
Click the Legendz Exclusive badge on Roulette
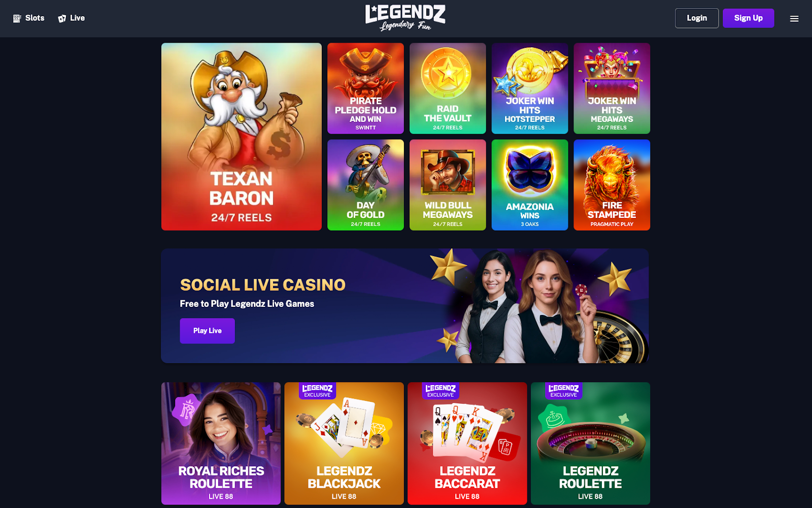tap(564, 391)
